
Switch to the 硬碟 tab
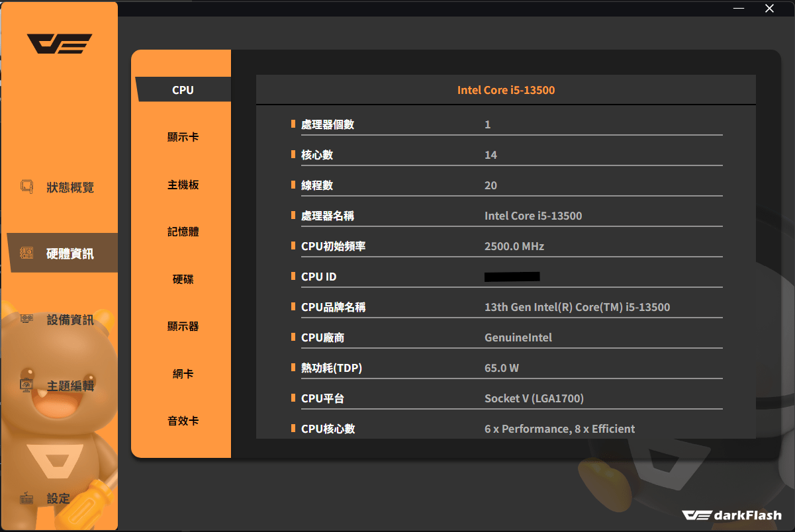click(183, 279)
